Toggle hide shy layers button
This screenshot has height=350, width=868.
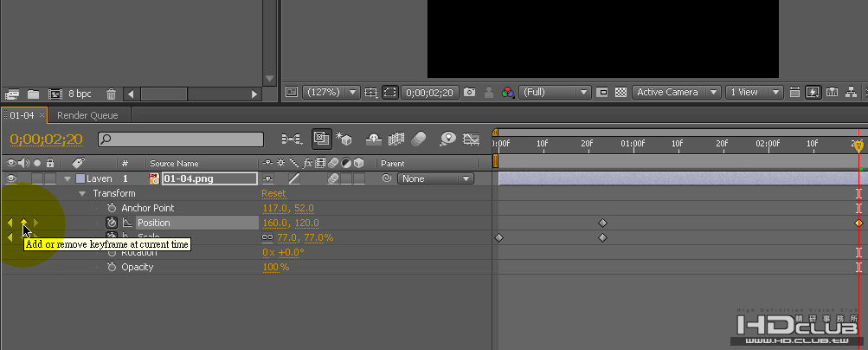[x=374, y=139]
